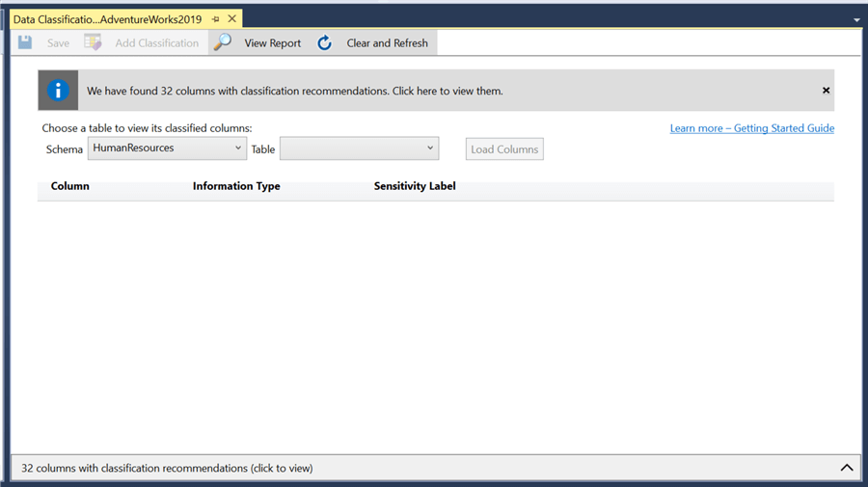Sort by the Column header
The image size is (868, 487).
pyautogui.click(x=69, y=186)
